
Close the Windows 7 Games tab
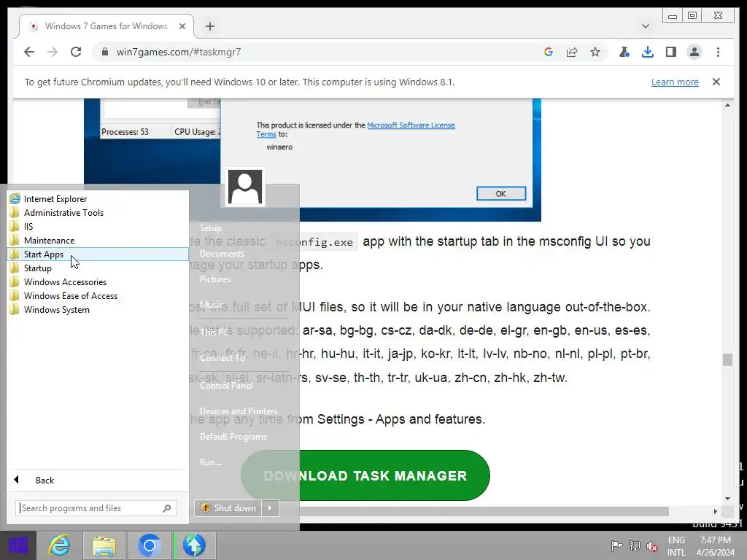pyautogui.click(x=182, y=26)
